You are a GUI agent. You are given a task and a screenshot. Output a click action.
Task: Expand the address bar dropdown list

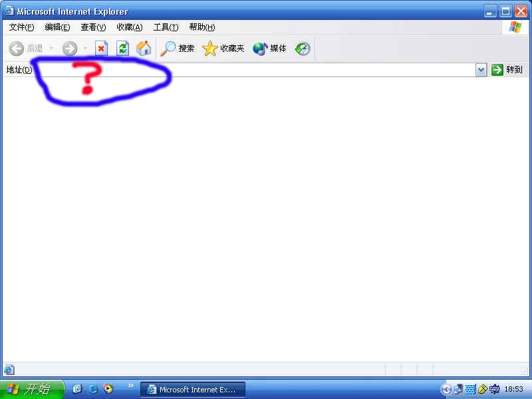tap(481, 70)
